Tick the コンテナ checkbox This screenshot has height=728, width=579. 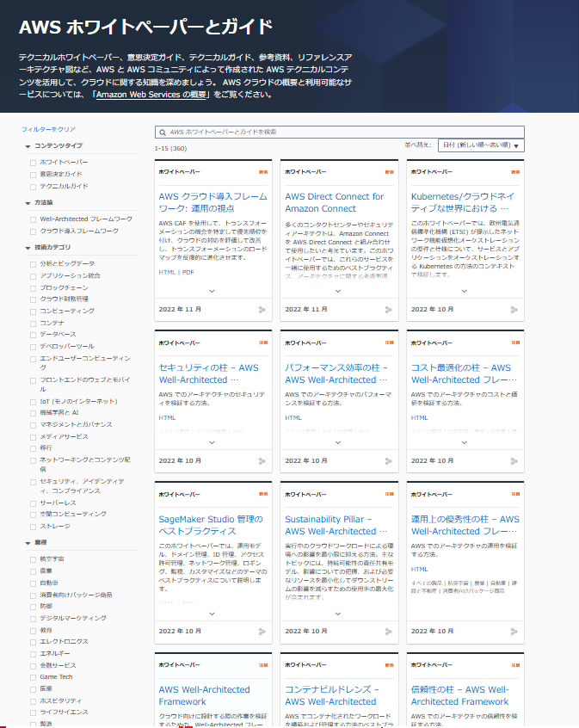[33, 324]
